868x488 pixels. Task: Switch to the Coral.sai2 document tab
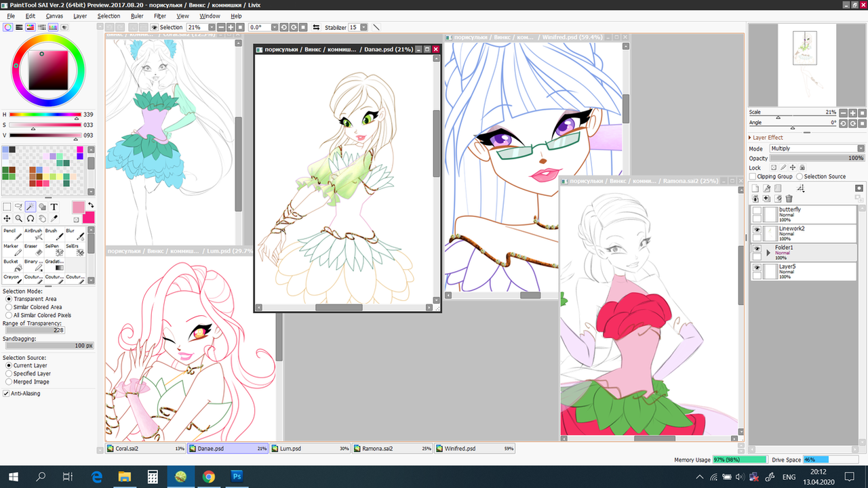[146, 449]
